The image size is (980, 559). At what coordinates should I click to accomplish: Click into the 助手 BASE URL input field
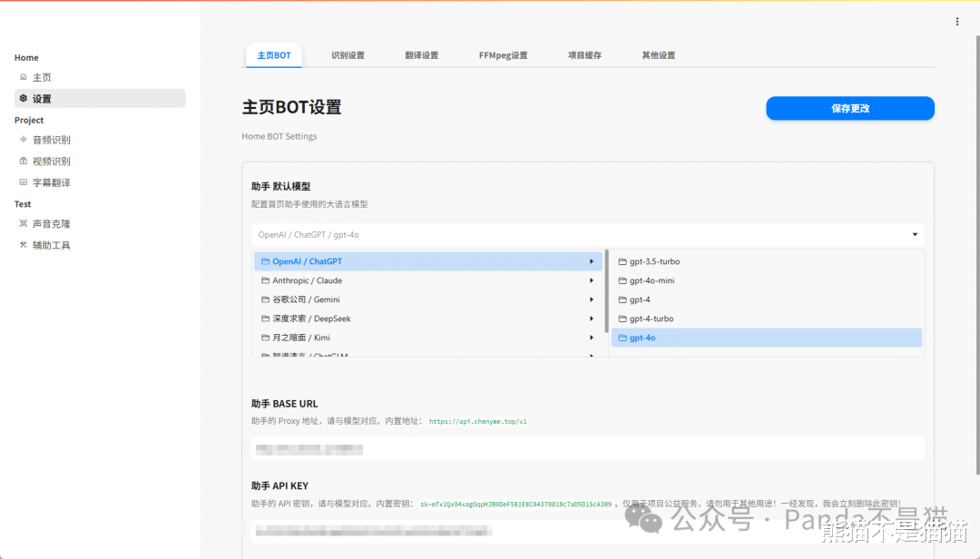click(587, 449)
